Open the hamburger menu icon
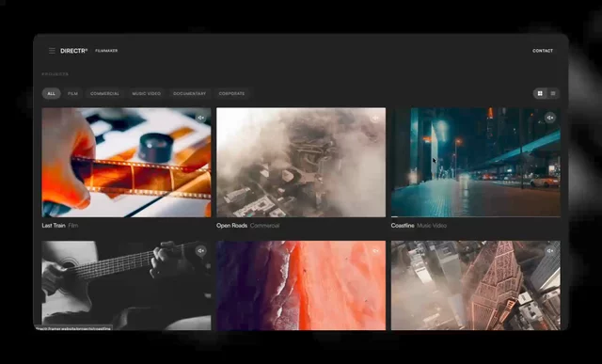Screen dimensions: 602x364 pyautogui.click(x=52, y=51)
